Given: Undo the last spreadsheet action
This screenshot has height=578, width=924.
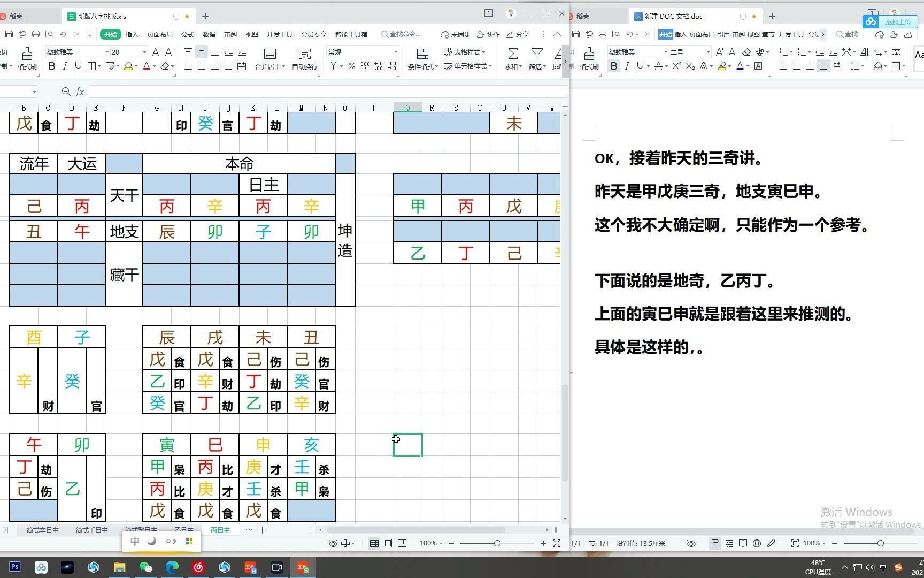Looking at the screenshot, I should pos(63,34).
